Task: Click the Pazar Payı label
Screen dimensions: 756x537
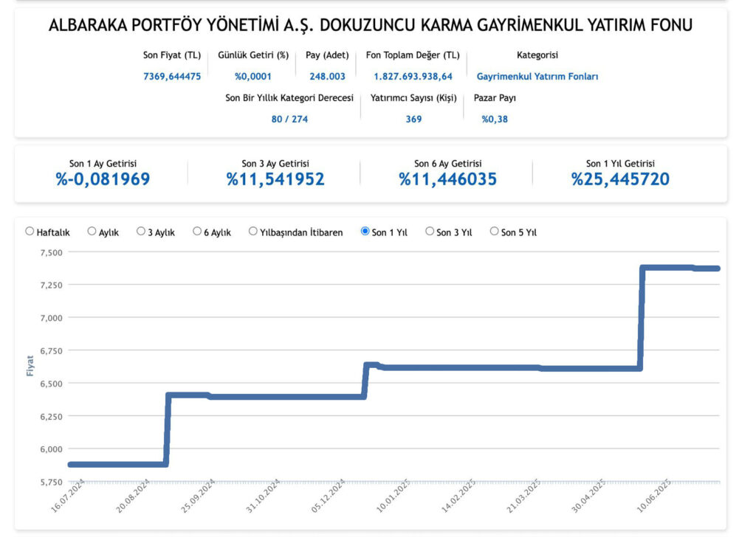Action: [495, 98]
